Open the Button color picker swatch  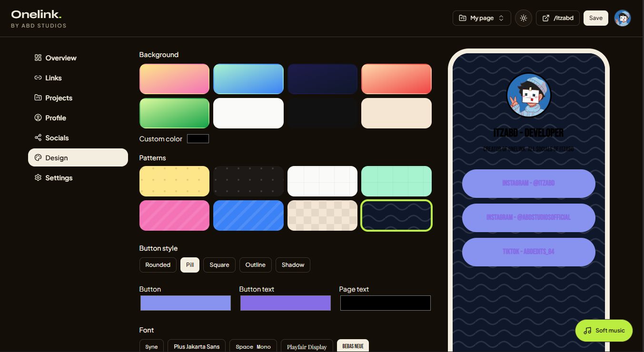click(x=186, y=303)
